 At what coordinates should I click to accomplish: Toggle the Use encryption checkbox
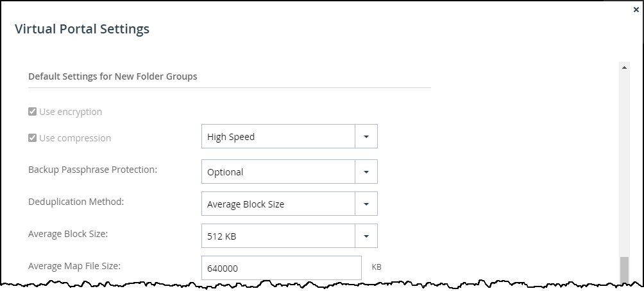coord(33,112)
